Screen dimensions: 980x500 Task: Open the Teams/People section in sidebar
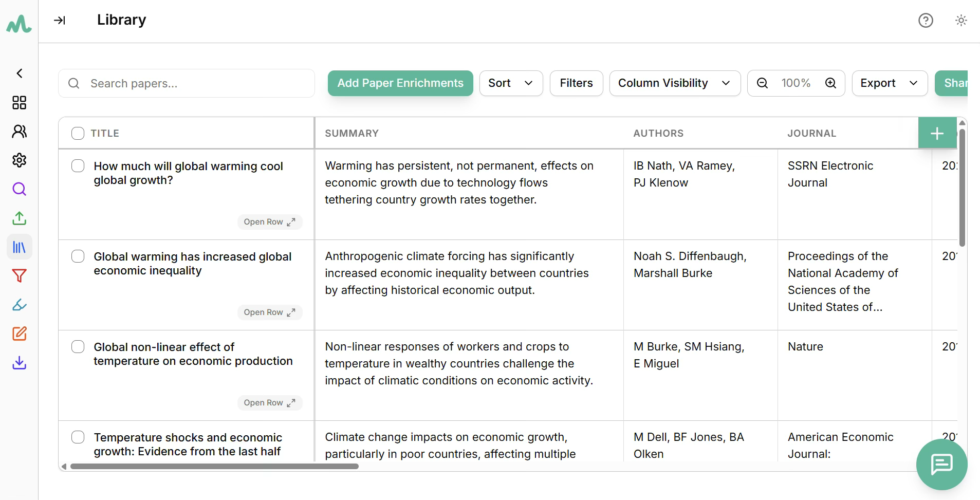click(x=19, y=131)
